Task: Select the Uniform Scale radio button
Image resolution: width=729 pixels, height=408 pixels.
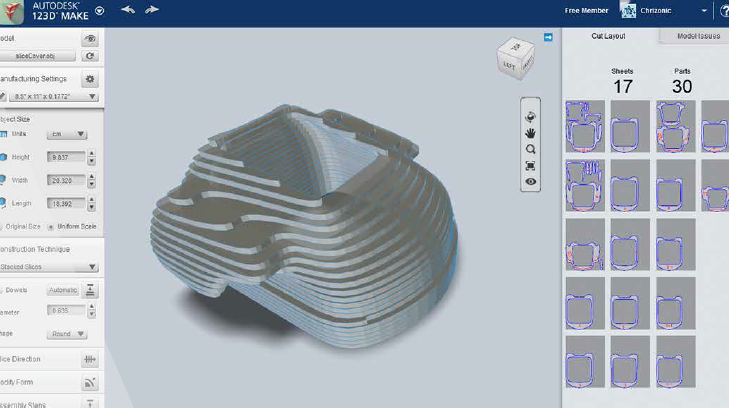Action: tap(52, 227)
